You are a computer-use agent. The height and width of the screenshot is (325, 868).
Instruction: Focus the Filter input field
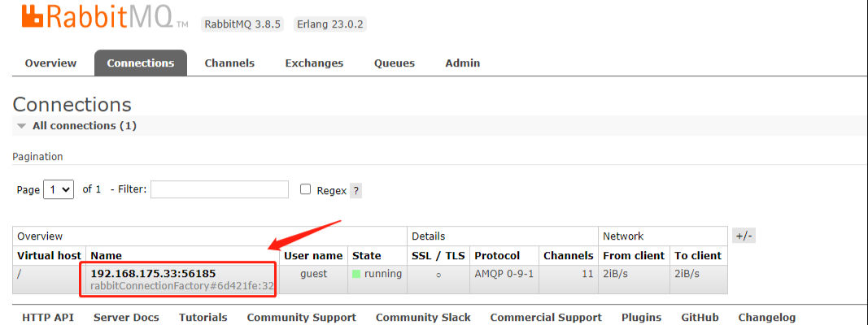[x=220, y=189]
